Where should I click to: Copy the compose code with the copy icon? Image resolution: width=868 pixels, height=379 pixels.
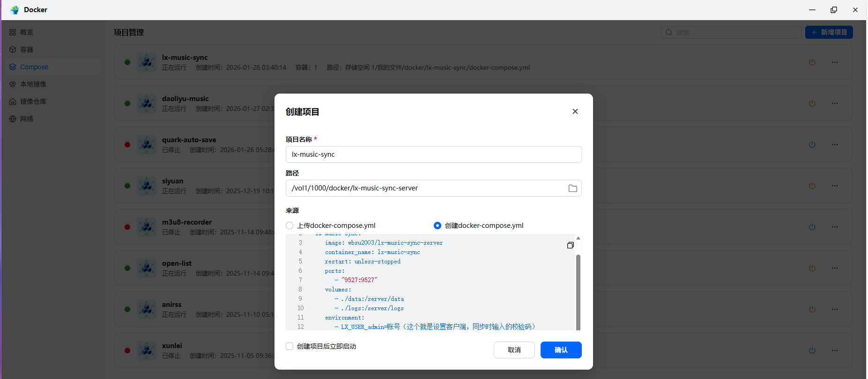(570, 245)
